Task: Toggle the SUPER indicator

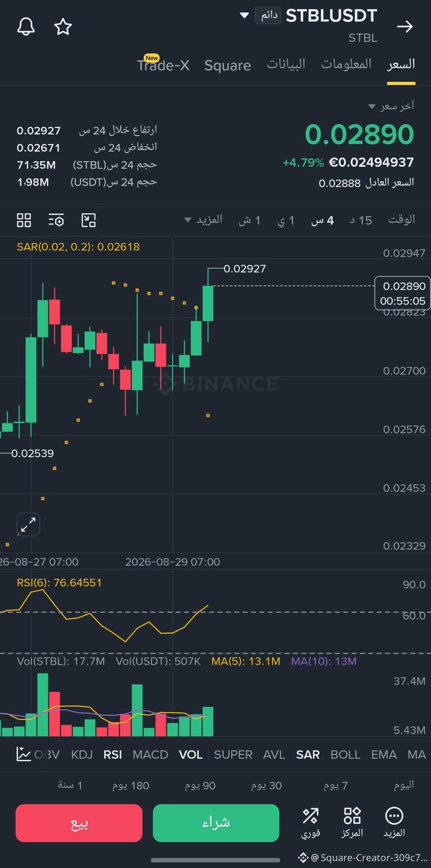Action: [233, 755]
